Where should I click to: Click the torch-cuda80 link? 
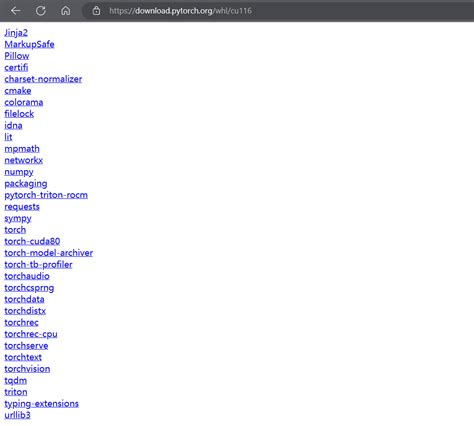[32, 241]
